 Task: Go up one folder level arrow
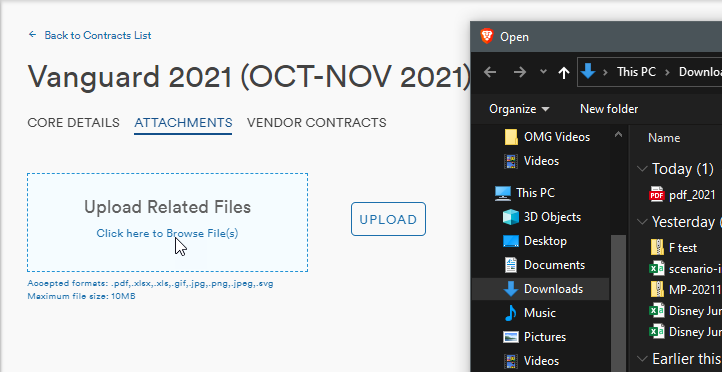pos(564,72)
